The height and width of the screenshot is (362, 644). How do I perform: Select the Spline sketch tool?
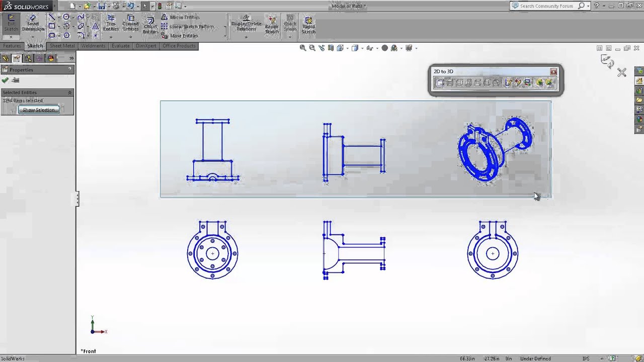pyautogui.click(x=80, y=17)
